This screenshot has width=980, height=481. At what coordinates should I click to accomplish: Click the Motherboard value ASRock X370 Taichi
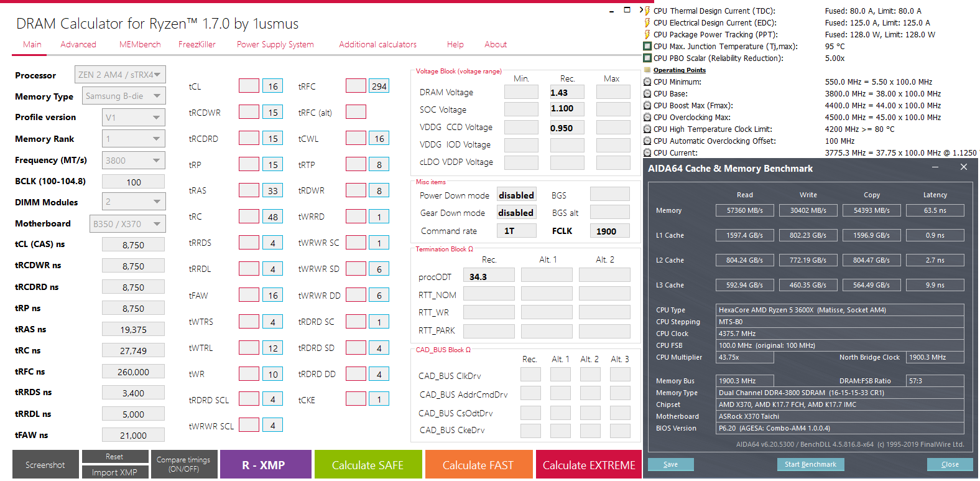tap(839, 416)
